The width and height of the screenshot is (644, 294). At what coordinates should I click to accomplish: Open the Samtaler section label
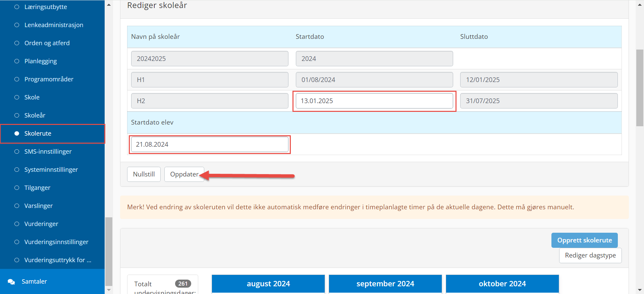coord(34,281)
